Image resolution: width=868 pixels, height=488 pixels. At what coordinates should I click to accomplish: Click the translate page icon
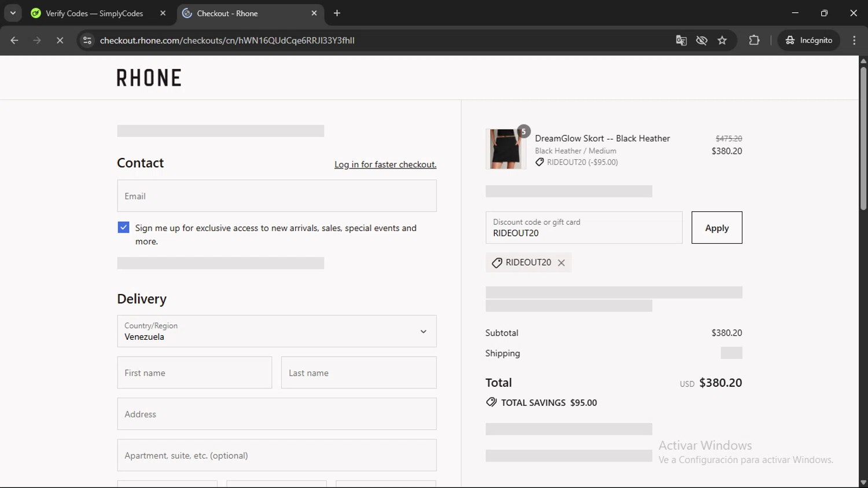tap(681, 41)
